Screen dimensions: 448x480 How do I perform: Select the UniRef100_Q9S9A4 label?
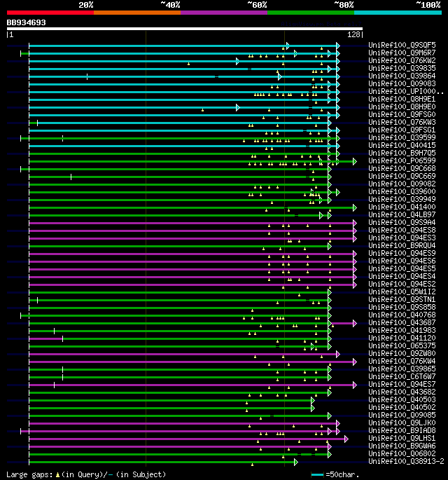(402, 222)
